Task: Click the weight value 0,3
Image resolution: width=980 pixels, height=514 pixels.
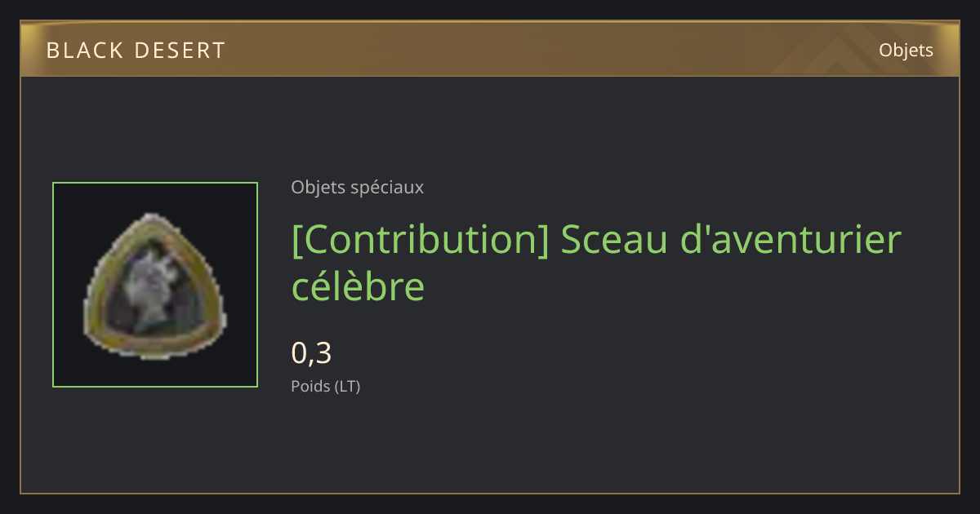Action: click(x=311, y=353)
